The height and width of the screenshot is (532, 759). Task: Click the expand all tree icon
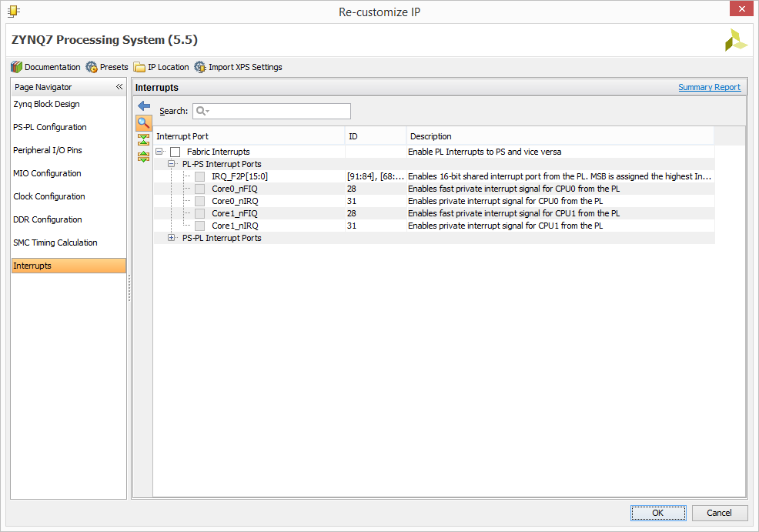click(x=143, y=156)
